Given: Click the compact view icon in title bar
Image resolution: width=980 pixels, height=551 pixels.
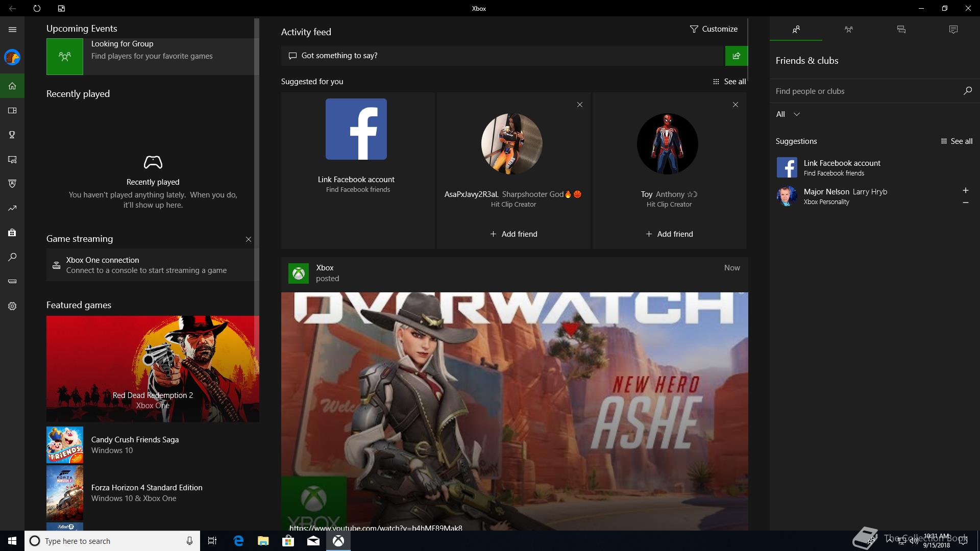Looking at the screenshot, I should (61, 8).
